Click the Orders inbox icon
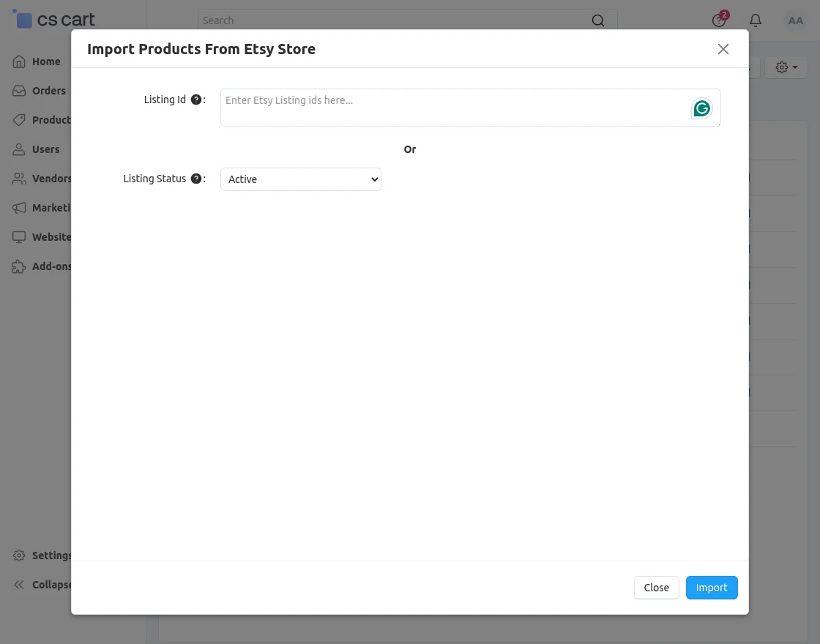This screenshot has width=820, height=644. click(x=19, y=91)
